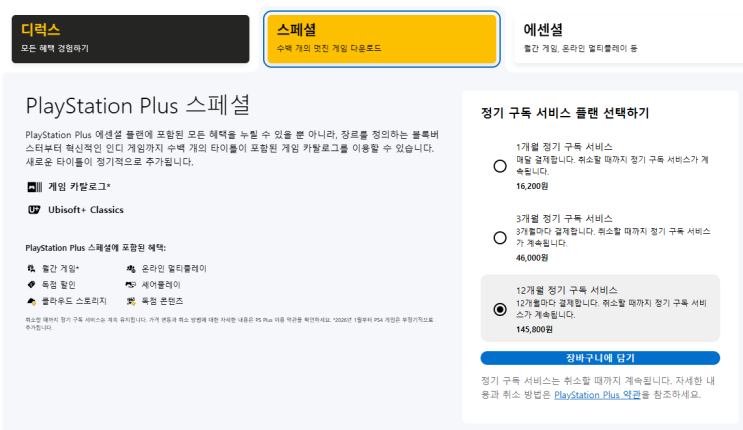Click the 145,800원 price

point(534,329)
